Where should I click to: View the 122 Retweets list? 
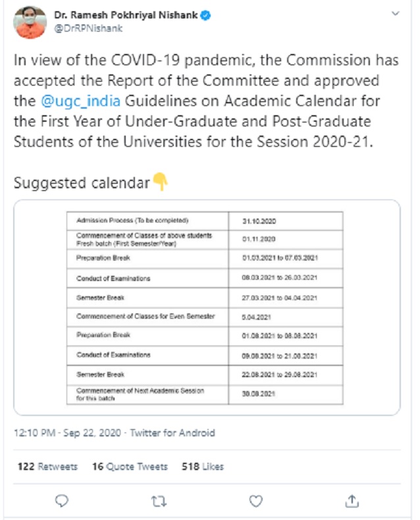coord(47,467)
